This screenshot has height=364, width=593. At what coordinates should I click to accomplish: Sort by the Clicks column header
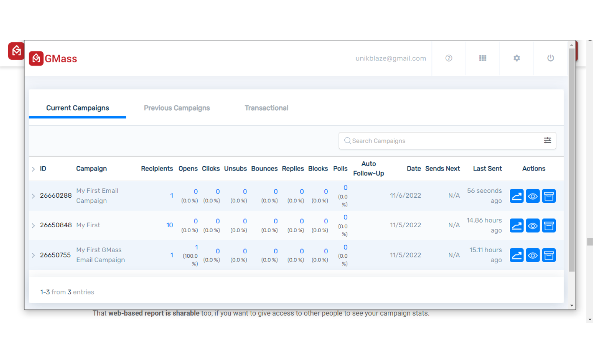point(211,169)
